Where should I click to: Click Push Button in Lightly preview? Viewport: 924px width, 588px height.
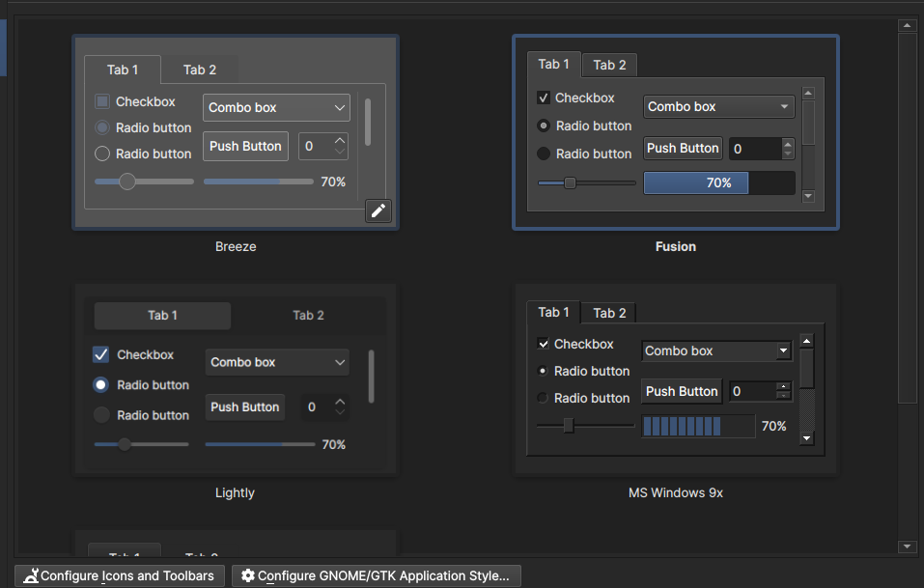click(245, 407)
